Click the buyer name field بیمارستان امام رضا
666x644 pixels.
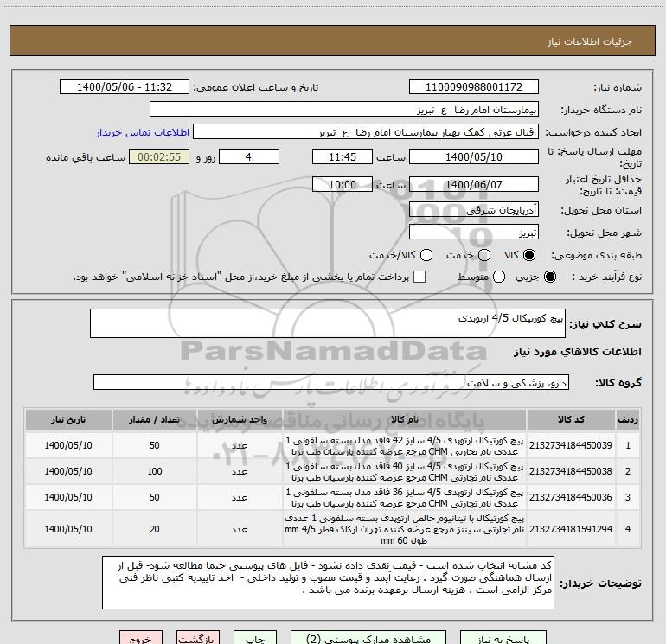coord(344,109)
